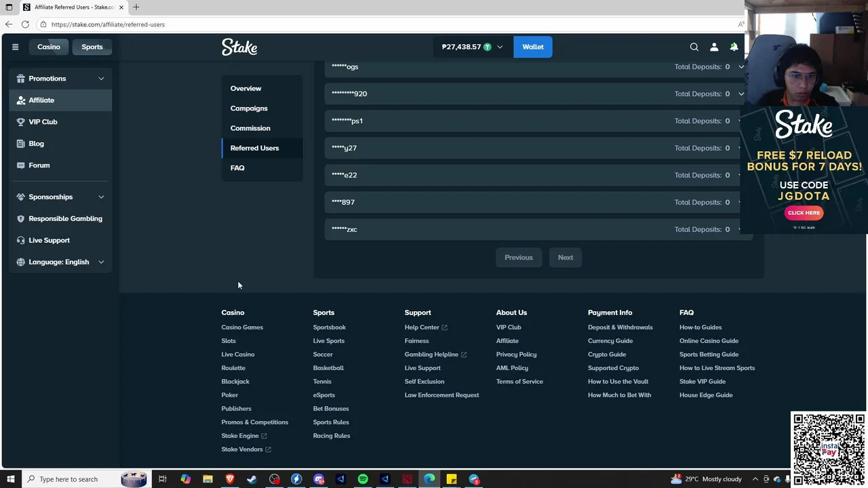This screenshot has width=868, height=488.
Task: Open the Casino Games footer link
Action: [242, 327]
